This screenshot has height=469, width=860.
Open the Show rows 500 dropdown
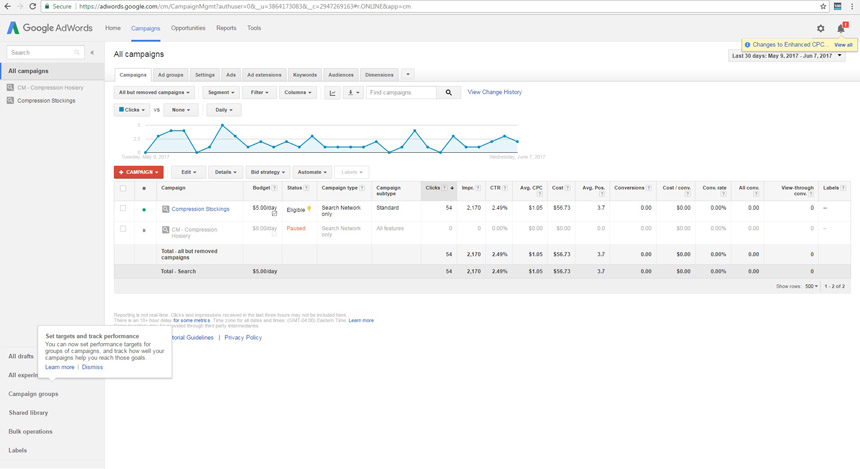pos(811,286)
